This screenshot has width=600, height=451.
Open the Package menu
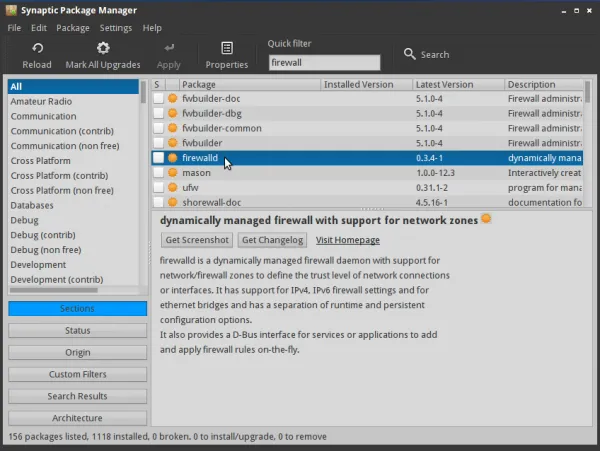click(x=73, y=28)
